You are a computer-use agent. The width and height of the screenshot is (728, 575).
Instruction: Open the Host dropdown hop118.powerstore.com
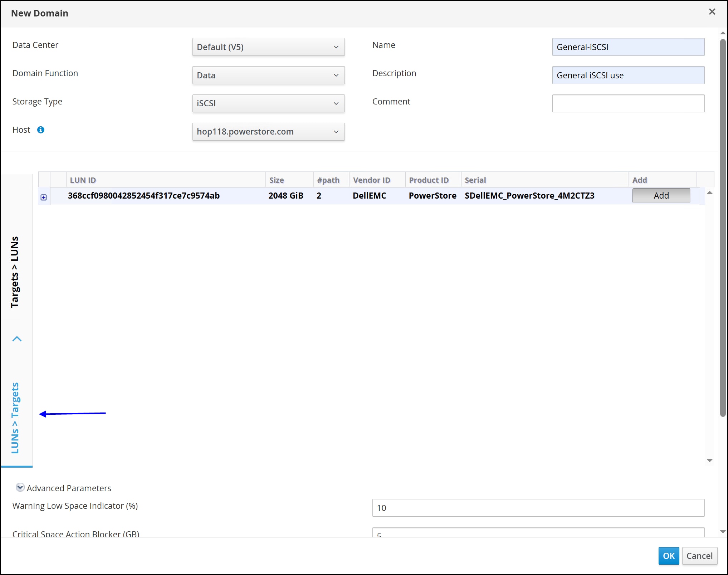[268, 132]
